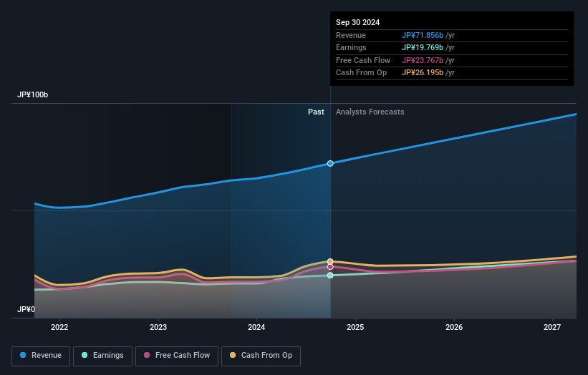588x375 pixels.
Task: Select the Free Cash Flow data point marker
Action: coord(330,267)
